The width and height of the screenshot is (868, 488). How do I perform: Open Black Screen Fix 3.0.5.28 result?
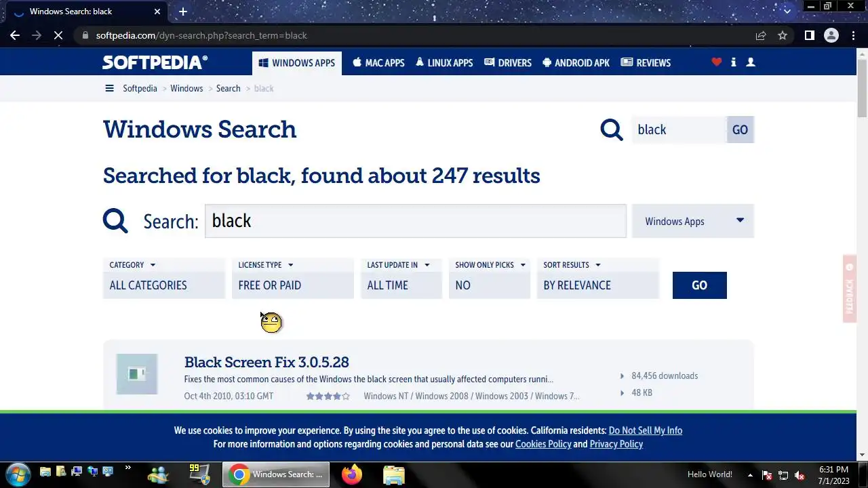click(267, 362)
